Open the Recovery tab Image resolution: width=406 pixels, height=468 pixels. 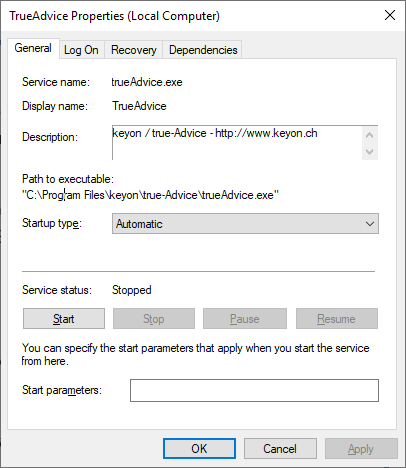coord(134,50)
